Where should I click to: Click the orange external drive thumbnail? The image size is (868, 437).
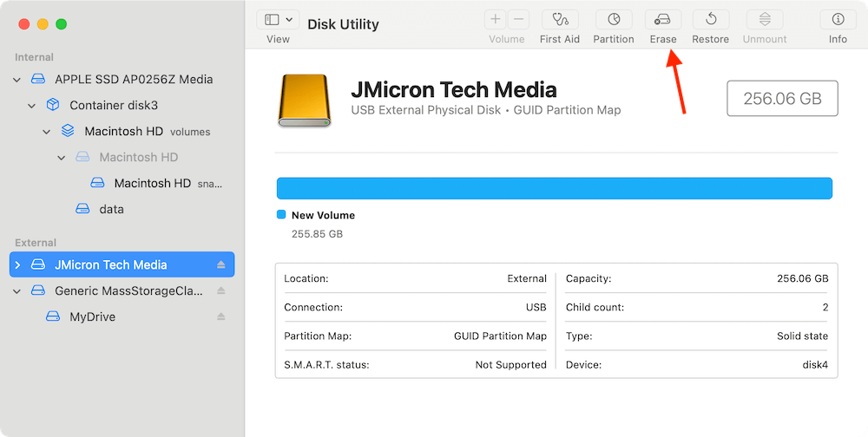305,100
